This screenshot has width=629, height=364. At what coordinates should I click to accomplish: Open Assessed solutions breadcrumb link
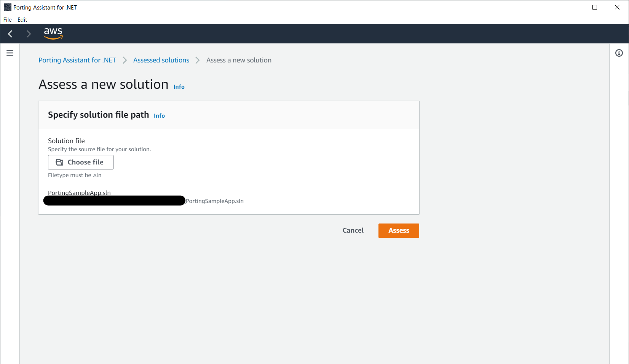point(161,60)
